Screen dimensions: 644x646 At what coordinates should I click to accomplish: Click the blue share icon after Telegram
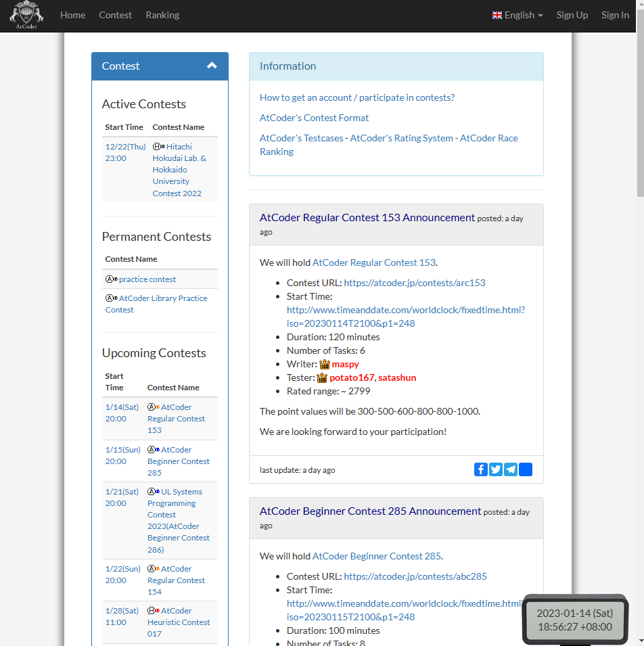pyautogui.click(x=526, y=469)
